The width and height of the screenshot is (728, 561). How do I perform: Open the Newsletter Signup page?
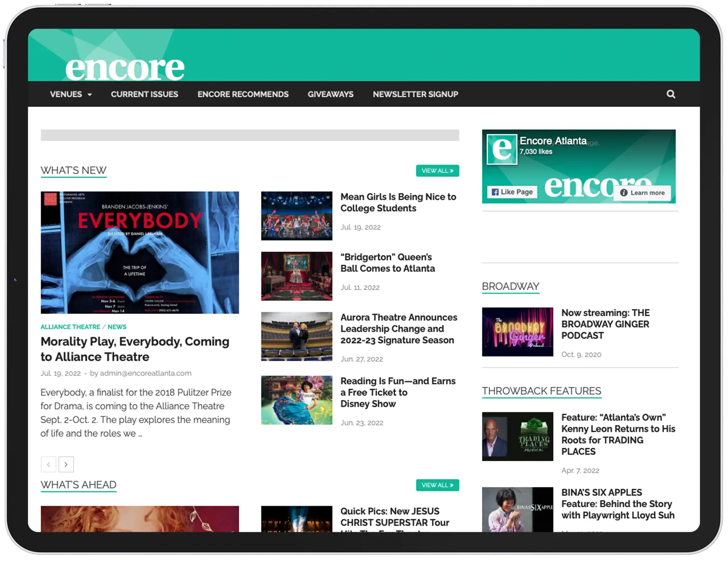[415, 94]
